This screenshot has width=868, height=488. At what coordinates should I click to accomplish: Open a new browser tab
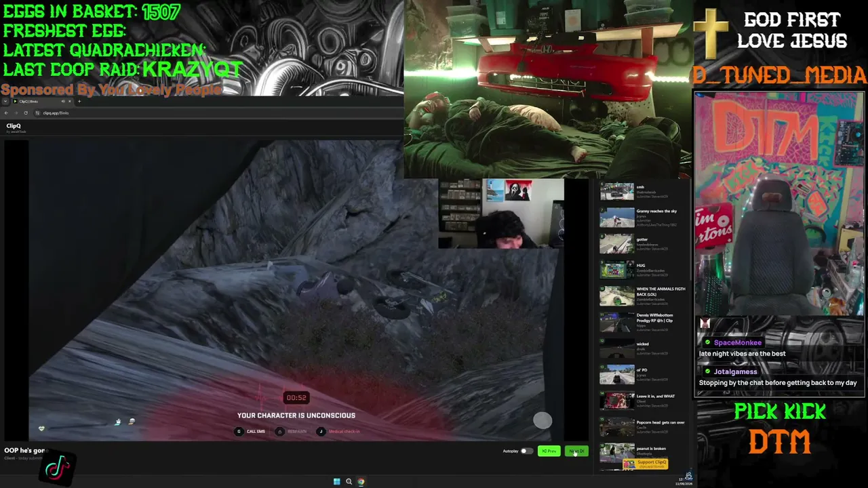[79, 102]
